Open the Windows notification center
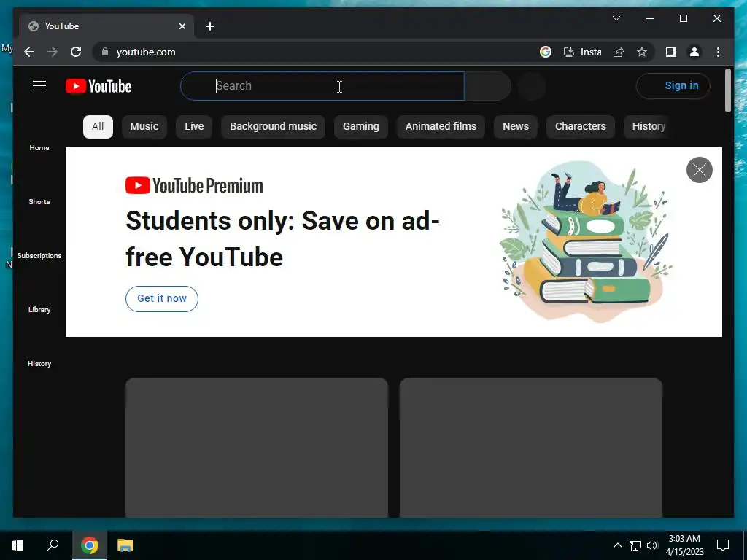747x560 pixels. 723,545
